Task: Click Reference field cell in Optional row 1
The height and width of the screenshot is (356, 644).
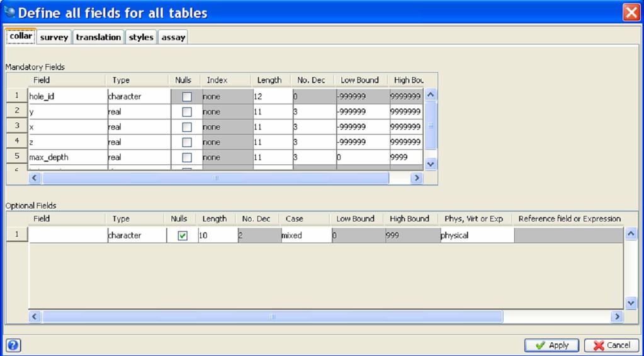Action: coord(569,235)
